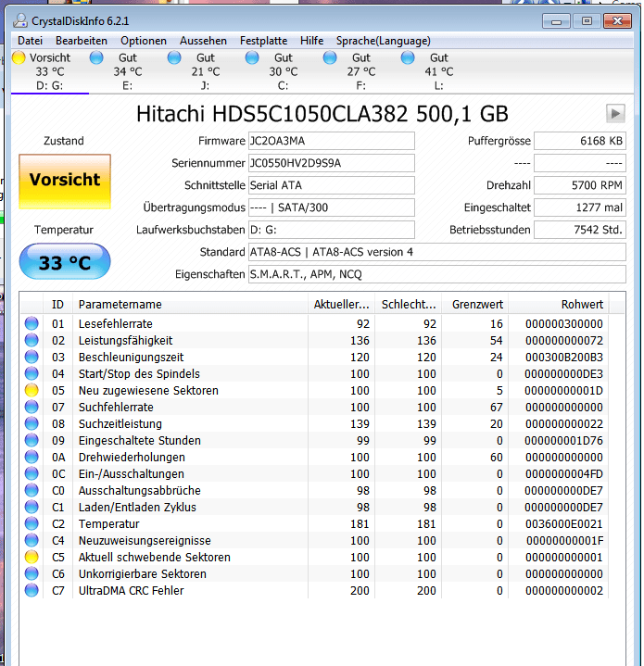Click the Standard field ATA8-ACS version 4
The width and height of the screenshot is (644, 666).
[x=437, y=252]
